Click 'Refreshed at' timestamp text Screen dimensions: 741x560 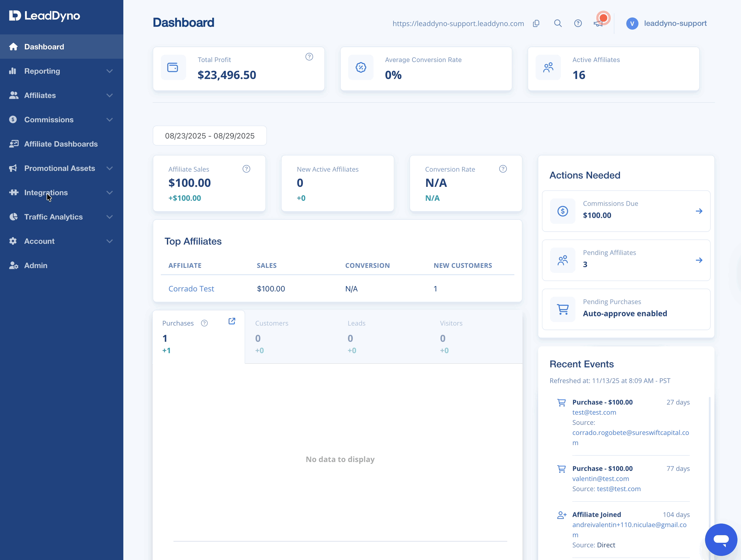[x=610, y=381]
